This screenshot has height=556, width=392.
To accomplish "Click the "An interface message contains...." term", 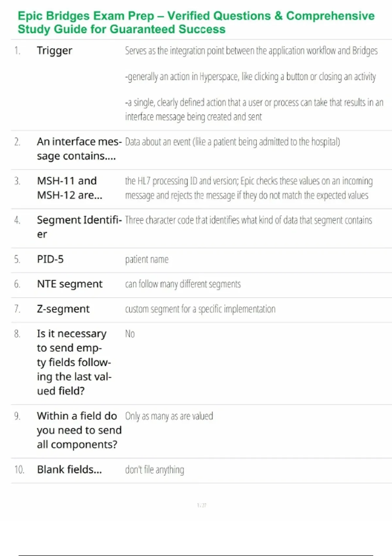I will point(78,149).
